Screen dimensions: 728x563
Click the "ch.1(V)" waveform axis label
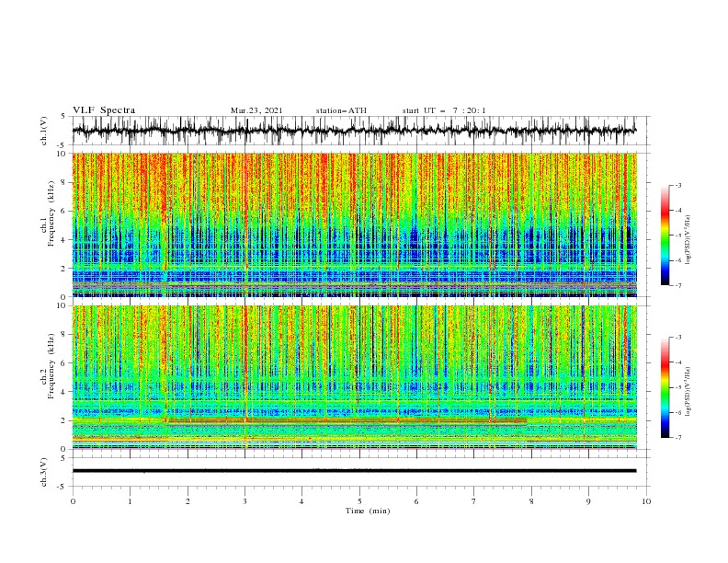click(44, 131)
